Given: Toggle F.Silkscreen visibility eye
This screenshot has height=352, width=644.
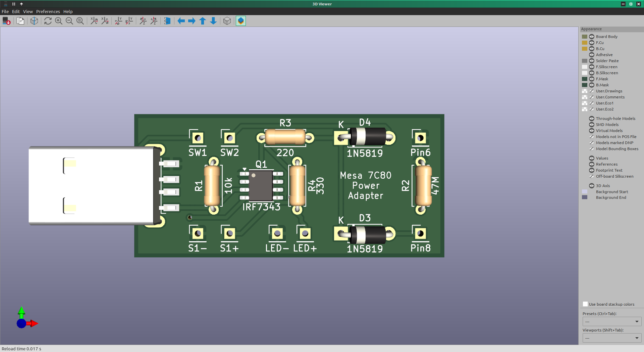Looking at the screenshot, I should point(592,67).
